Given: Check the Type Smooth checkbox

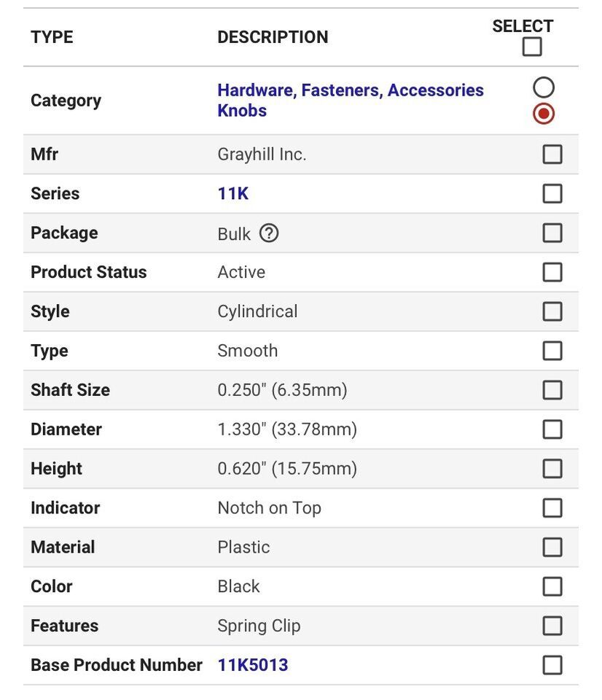Looking at the screenshot, I should click(x=552, y=351).
